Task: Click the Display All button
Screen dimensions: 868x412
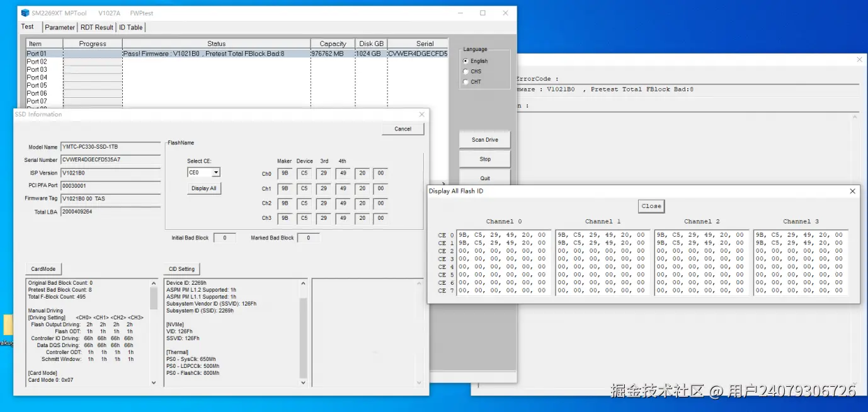Action: click(204, 188)
